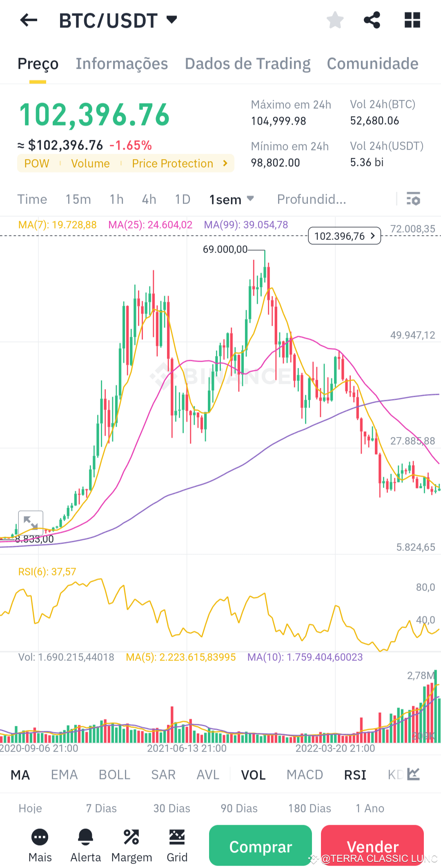This screenshot has height=868, width=441.
Task: Tap the MA(99) value label
Action: tap(246, 225)
